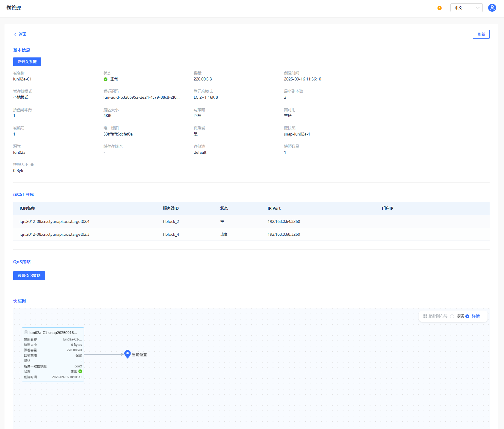Click the 返回 link
This screenshot has width=504, height=429.
click(x=22, y=34)
